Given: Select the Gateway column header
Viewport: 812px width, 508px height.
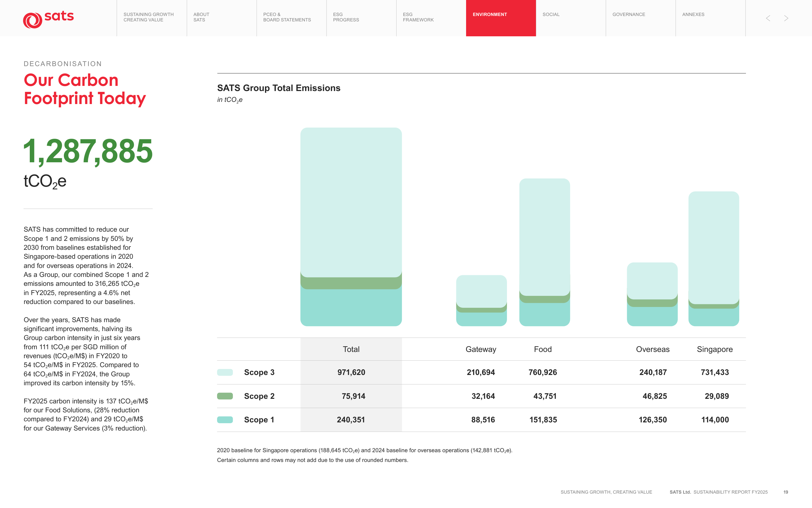Looking at the screenshot, I should click(481, 350).
